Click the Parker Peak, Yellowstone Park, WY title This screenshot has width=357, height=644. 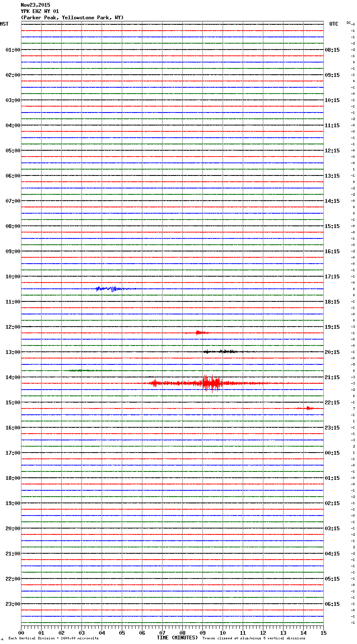(x=72, y=18)
